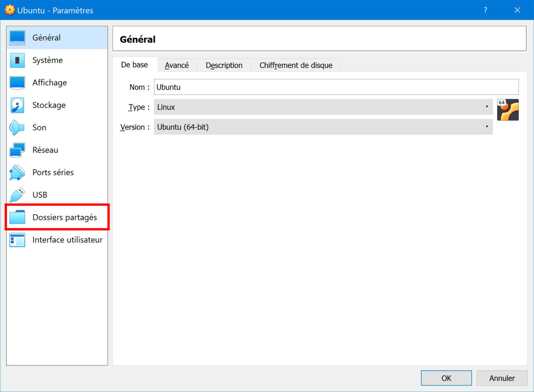Select the USB settings icon
The width and height of the screenshot is (534, 392).
(17, 194)
